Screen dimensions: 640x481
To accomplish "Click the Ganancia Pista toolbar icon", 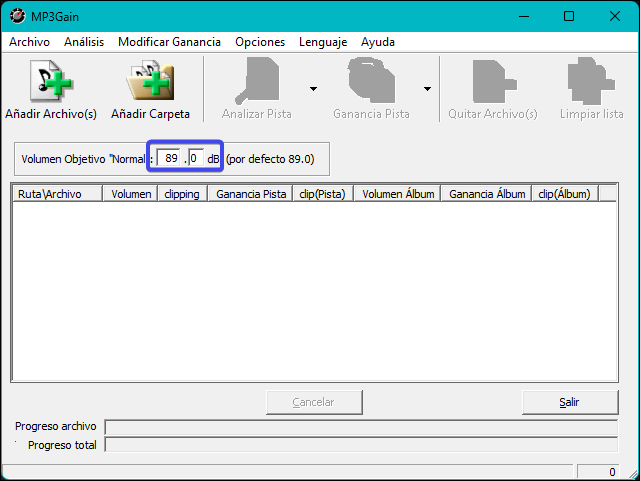I will click(x=371, y=80).
